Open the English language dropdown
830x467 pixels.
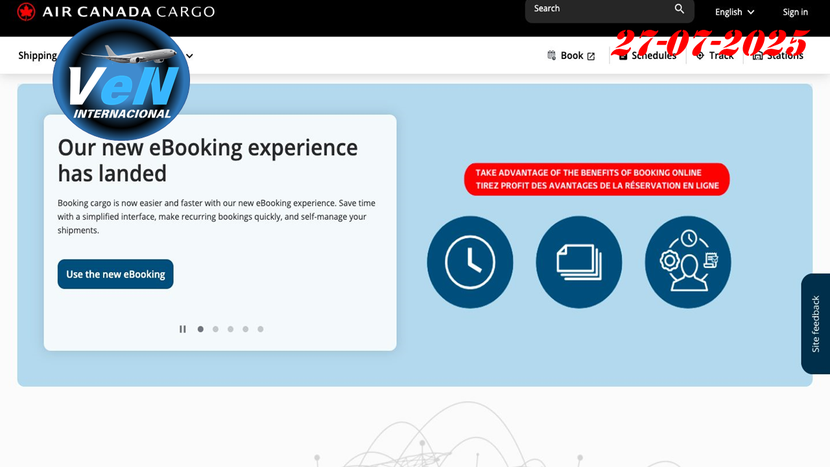click(x=734, y=12)
